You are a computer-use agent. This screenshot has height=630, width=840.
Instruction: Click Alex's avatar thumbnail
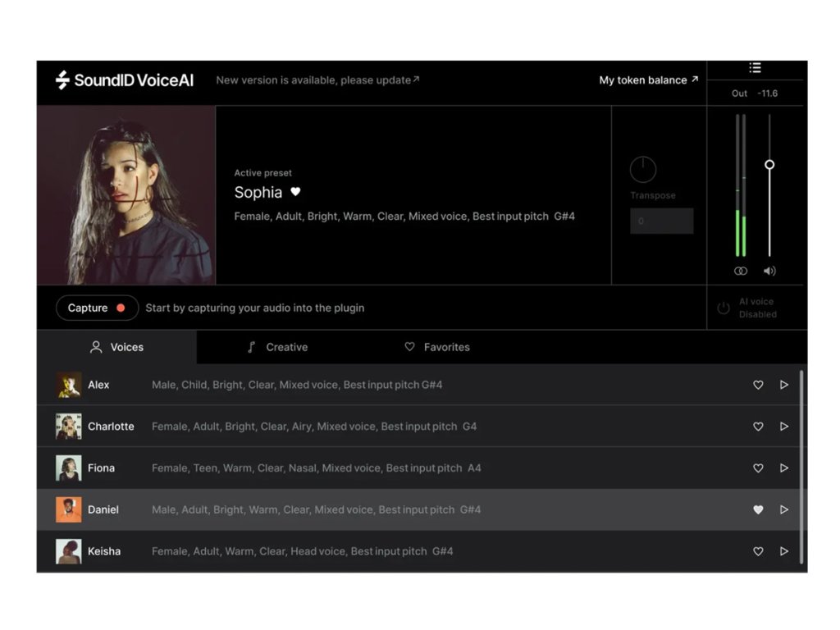[x=69, y=386]
